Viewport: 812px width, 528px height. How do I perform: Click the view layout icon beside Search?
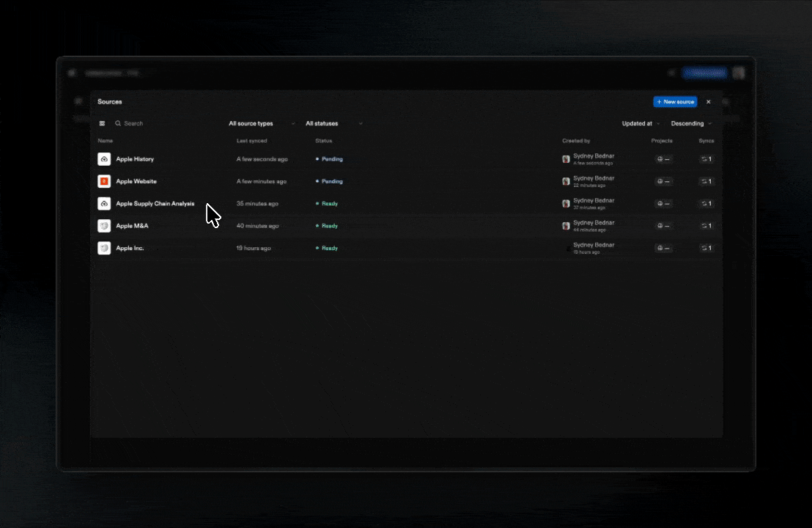point(102,123)
